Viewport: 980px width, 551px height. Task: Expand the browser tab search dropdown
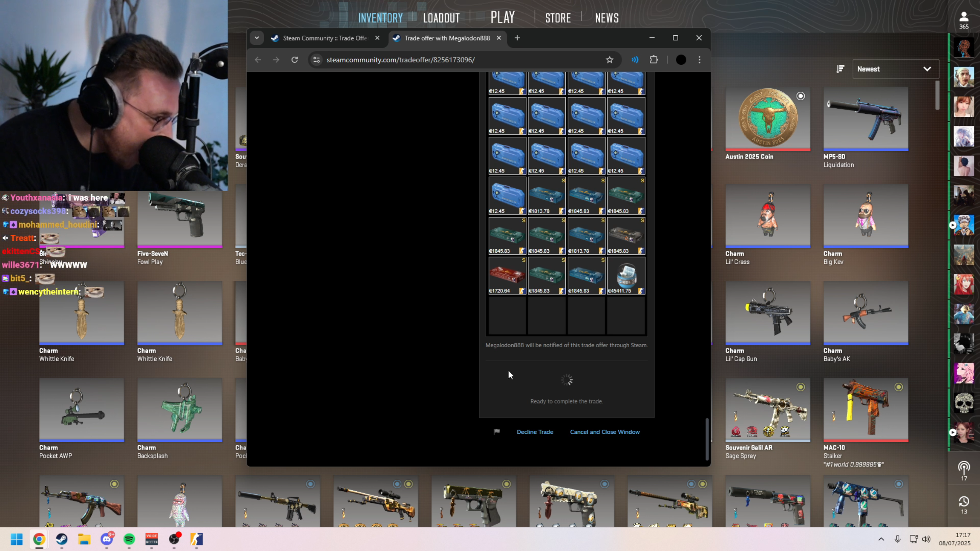point(257,38)
